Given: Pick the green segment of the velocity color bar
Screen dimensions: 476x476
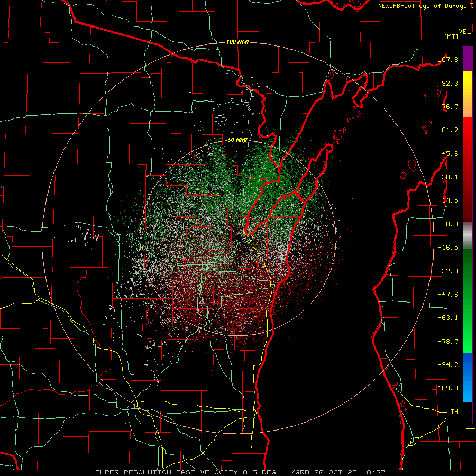Looking at the screenshot, I should 467,300.
